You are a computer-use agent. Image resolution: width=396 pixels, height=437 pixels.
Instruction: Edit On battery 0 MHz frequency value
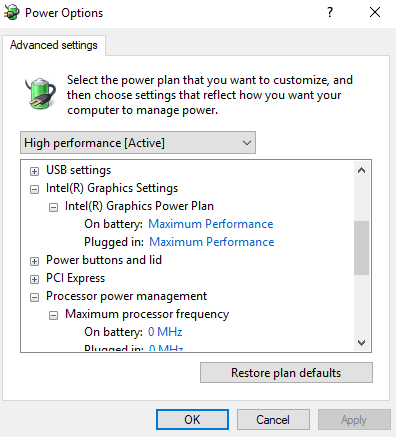click(x=165, y=332)
